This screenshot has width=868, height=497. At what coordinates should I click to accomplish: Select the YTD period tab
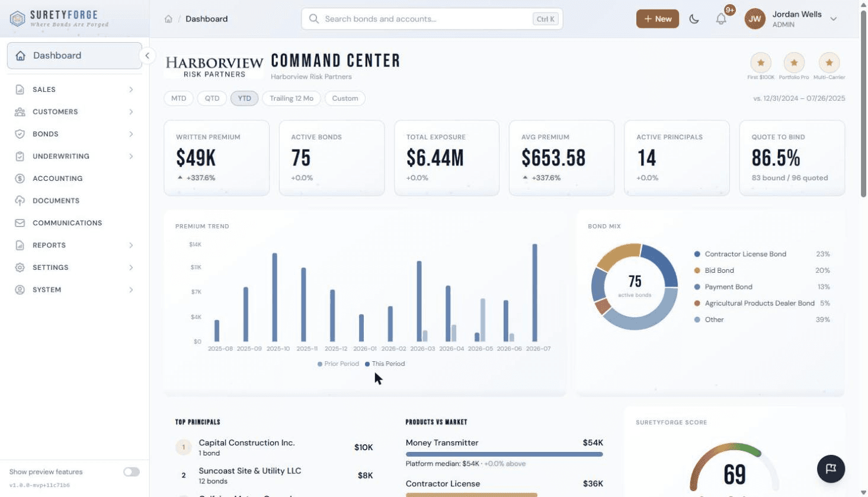tap(245, 98)
